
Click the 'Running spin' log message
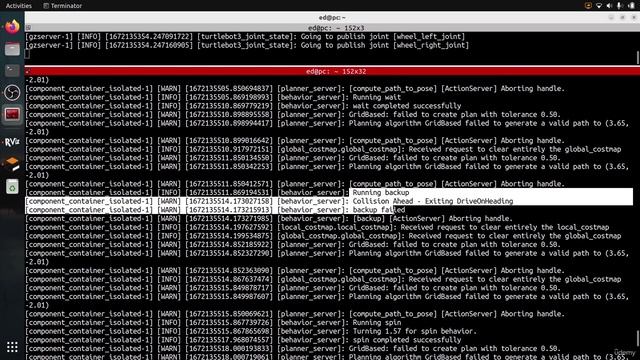click(376, 322)
